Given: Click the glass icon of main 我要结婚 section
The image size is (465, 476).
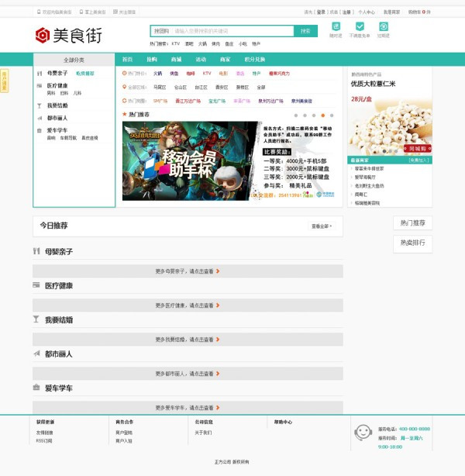Looking at the screenshot, I should click(x=36, y=319).
